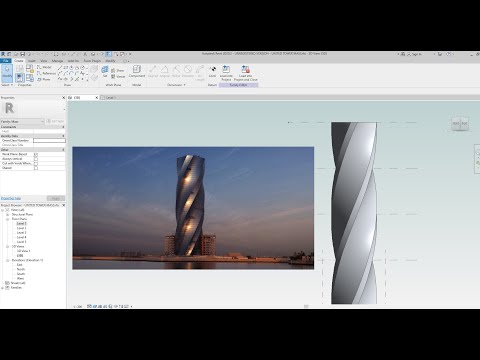The image size is (480, 360).
Task: Open the {3D} view in Project Browser
Action: click(20, 255)
